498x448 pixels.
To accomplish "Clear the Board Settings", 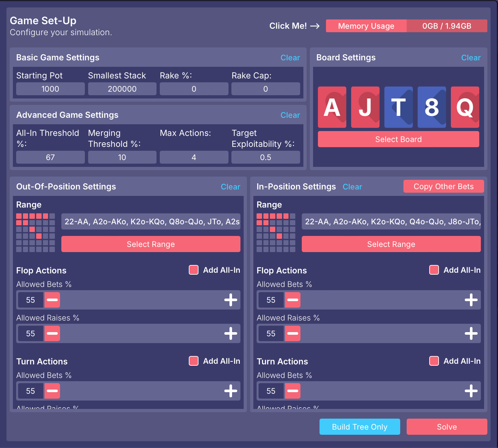I will point(471,58).
